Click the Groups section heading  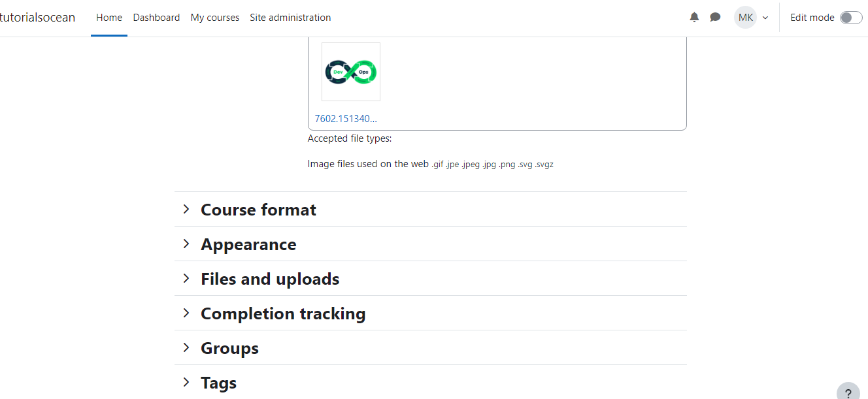[x=229, y=348]
